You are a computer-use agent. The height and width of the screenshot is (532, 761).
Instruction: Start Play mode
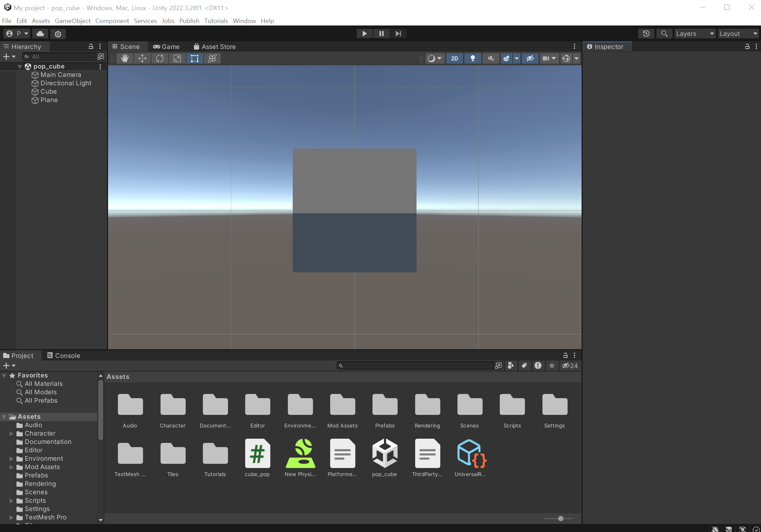click(364, 34)
